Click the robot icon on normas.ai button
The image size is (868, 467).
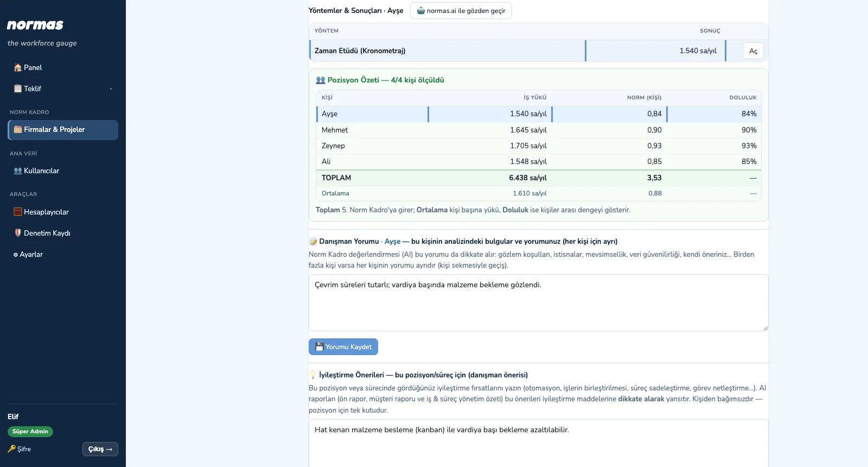coord(421,11)
